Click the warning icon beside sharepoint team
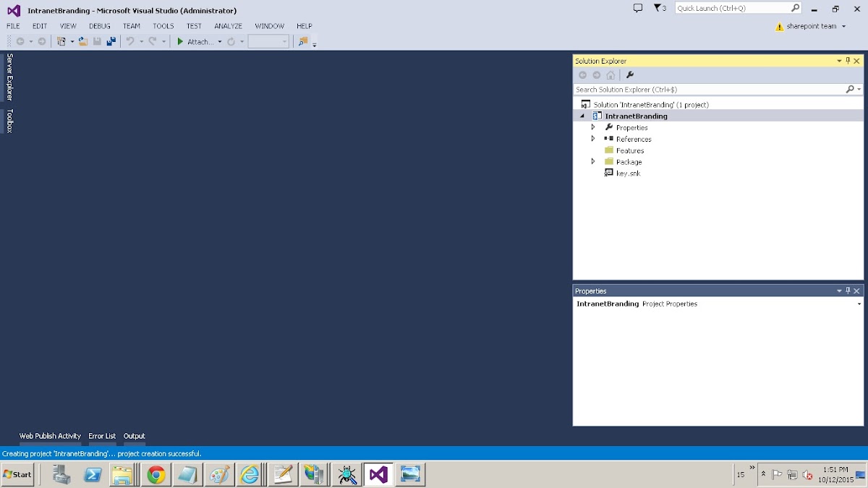This screenshot has height=488, width=868. (x=779, y=27)
